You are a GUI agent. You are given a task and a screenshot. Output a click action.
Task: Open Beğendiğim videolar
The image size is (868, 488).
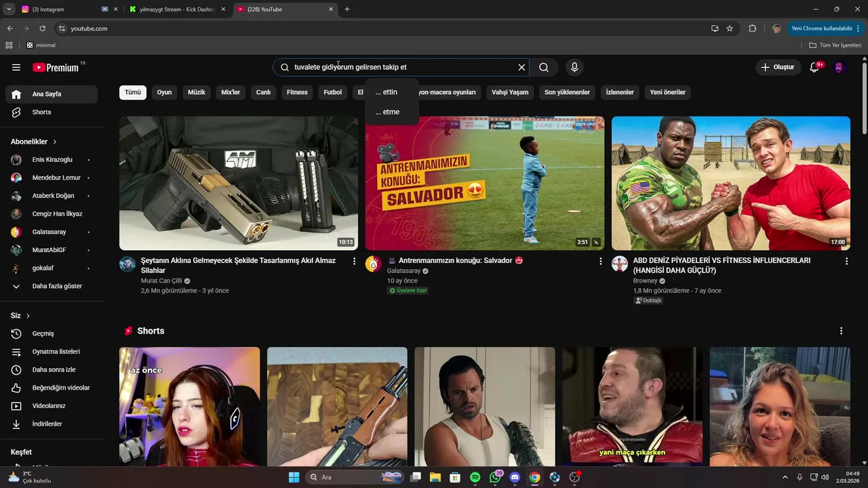pos(52,388)
